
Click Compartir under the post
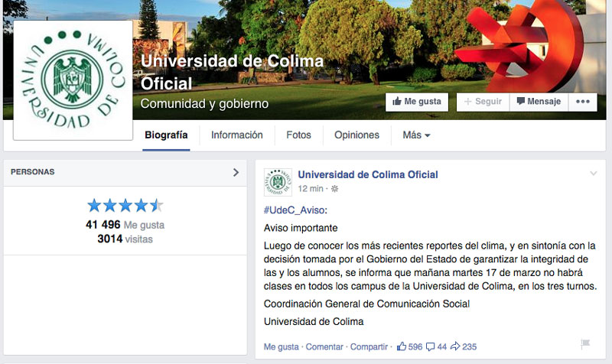coord(369,347)
